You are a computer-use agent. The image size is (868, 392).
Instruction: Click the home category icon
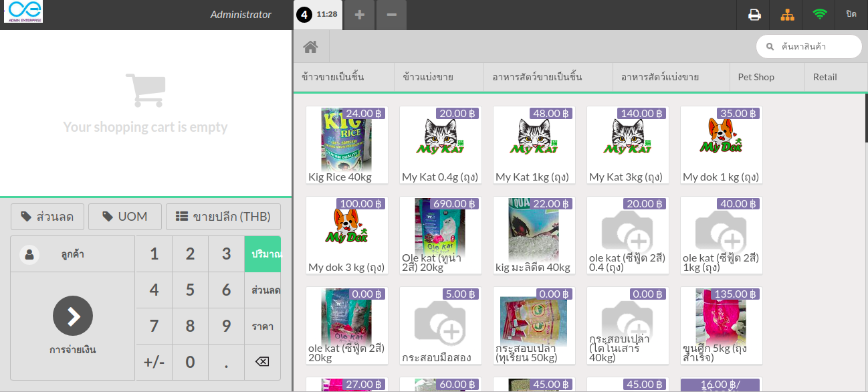point(311,46)
